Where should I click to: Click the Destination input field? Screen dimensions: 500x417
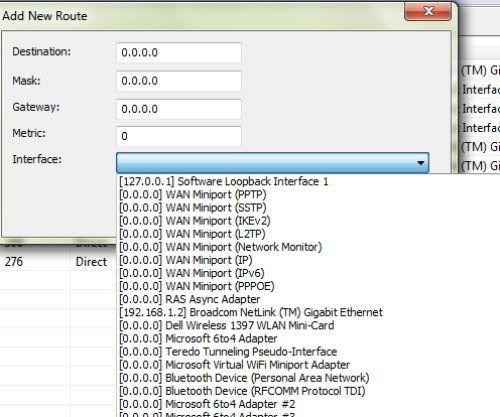click(179, 53)
